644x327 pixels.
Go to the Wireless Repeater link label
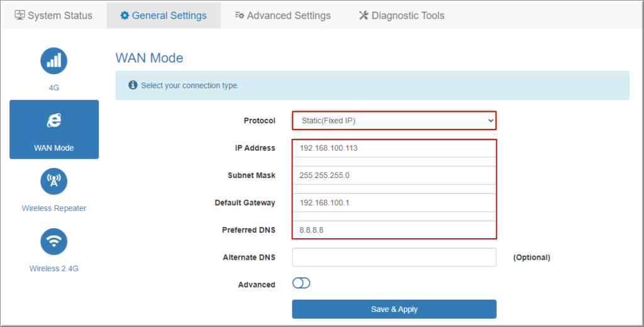tap(54, 208)
